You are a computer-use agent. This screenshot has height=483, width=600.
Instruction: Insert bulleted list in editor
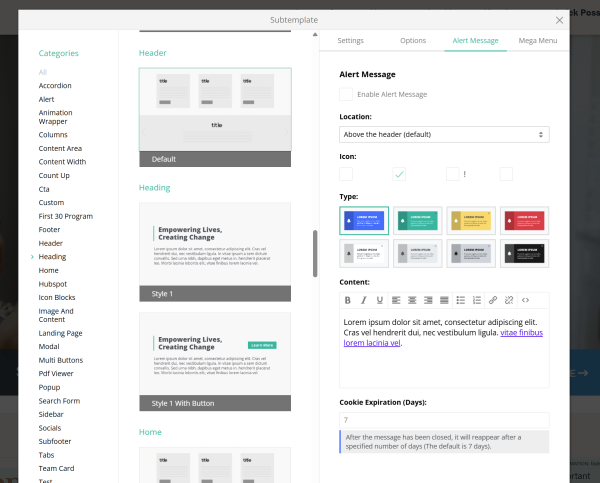coord(461,300)
